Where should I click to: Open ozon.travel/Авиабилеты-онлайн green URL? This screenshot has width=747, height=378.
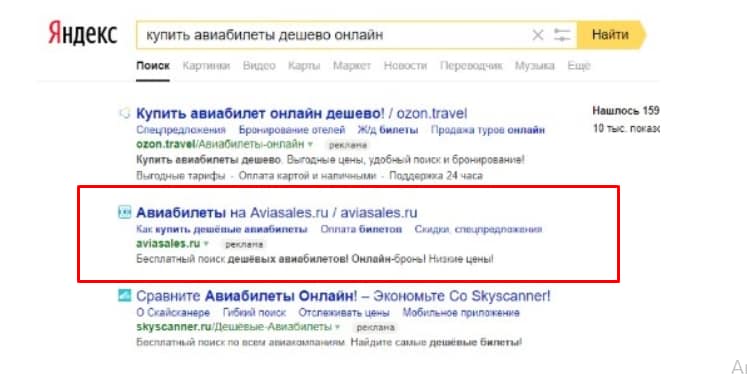coord(220,144)
